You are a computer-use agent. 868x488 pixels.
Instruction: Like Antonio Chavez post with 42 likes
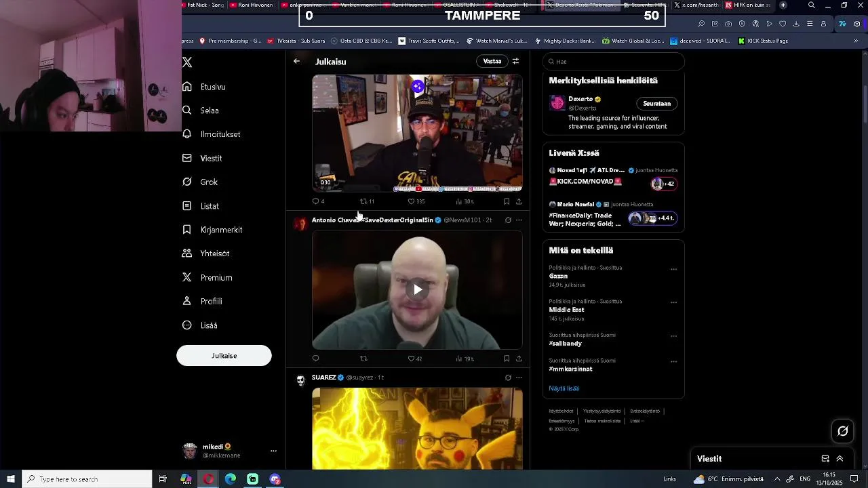point(414,359)
